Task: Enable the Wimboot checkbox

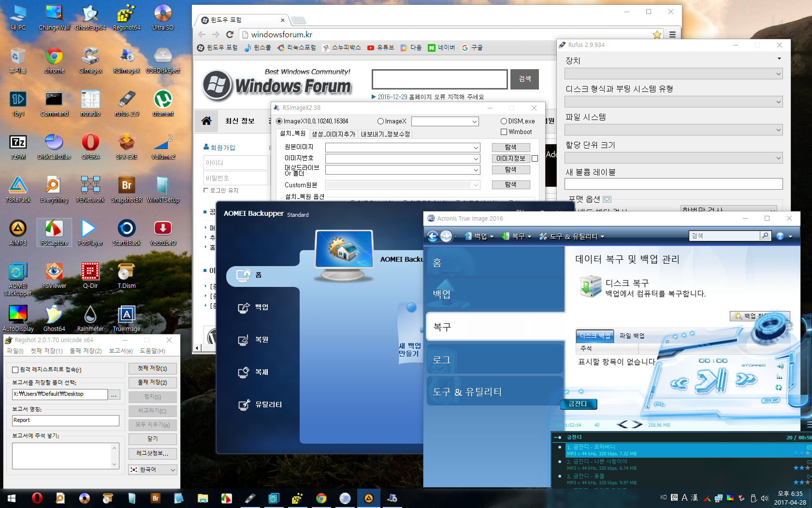Action: coord(504,132)
